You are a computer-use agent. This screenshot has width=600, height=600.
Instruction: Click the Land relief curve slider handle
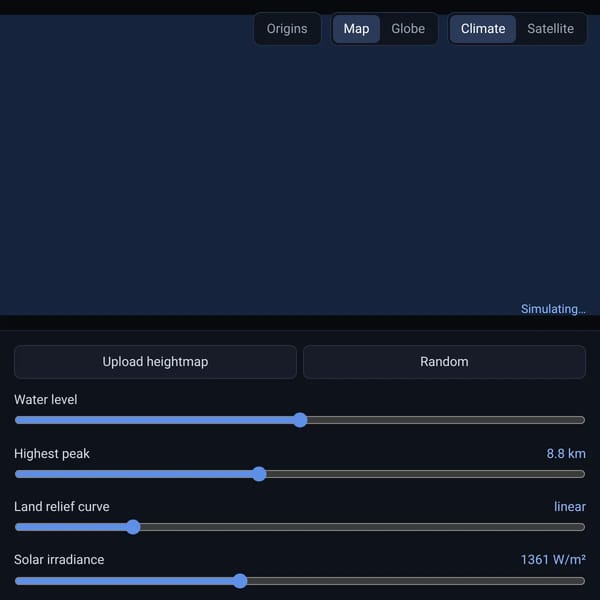133,527
